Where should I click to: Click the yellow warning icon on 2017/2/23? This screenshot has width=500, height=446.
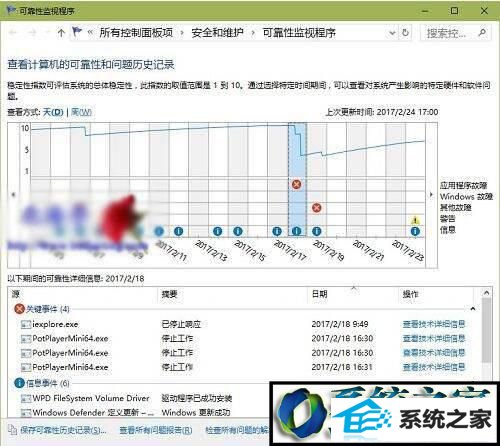415,220
